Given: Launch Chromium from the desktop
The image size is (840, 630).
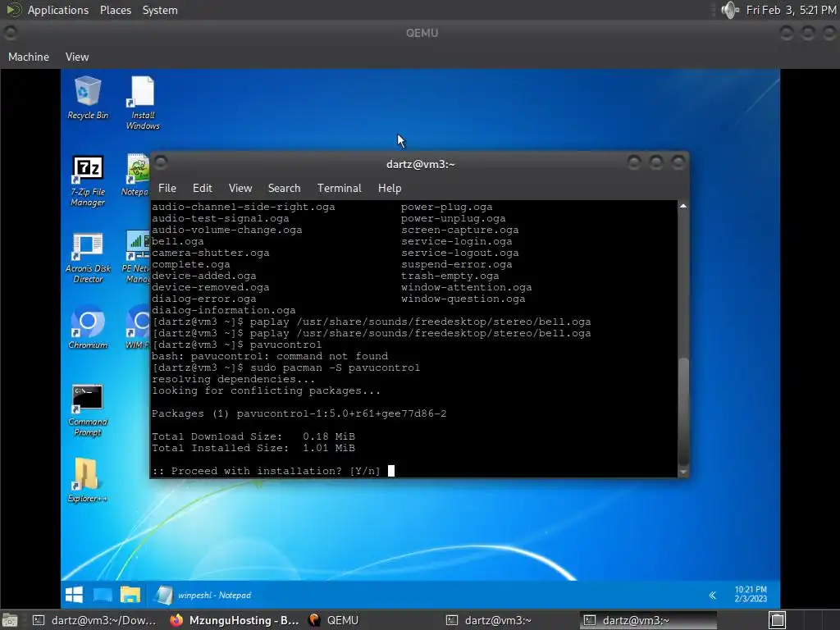Looking at the screenshot, I should 87,327.
